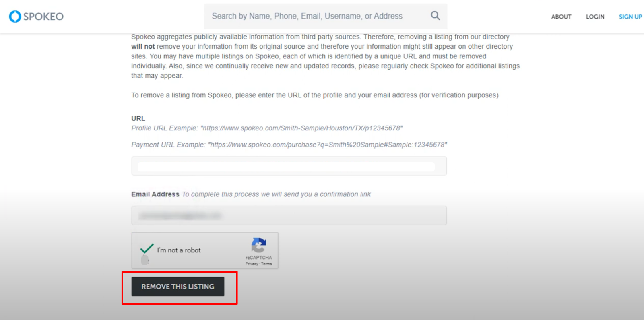Screen dimensions: 644x320
Task: Click the confirmation link hint text
Action: [277, 194]
